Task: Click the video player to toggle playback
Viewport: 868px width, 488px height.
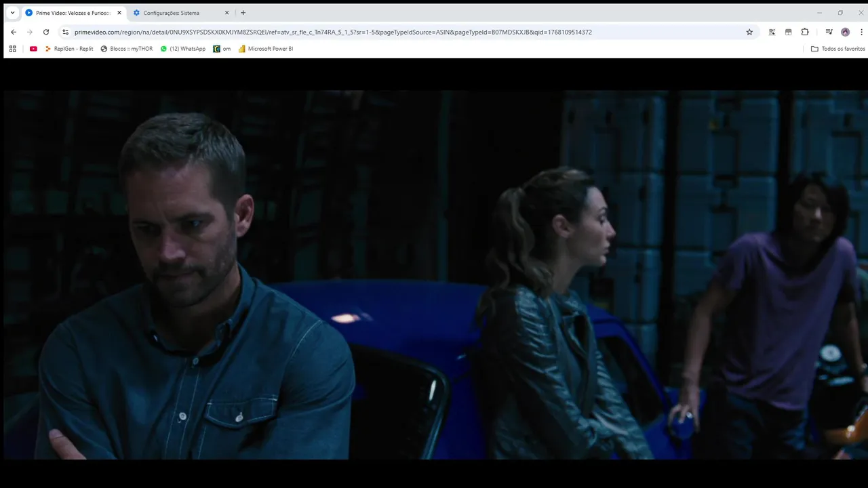Action: click(434, 274)
